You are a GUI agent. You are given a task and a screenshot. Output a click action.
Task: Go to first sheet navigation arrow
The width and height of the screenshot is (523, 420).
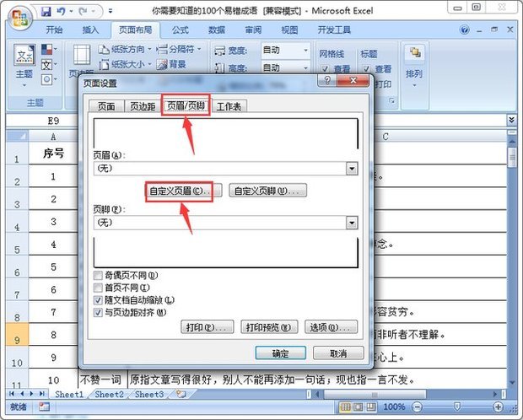tap(12, 394)
